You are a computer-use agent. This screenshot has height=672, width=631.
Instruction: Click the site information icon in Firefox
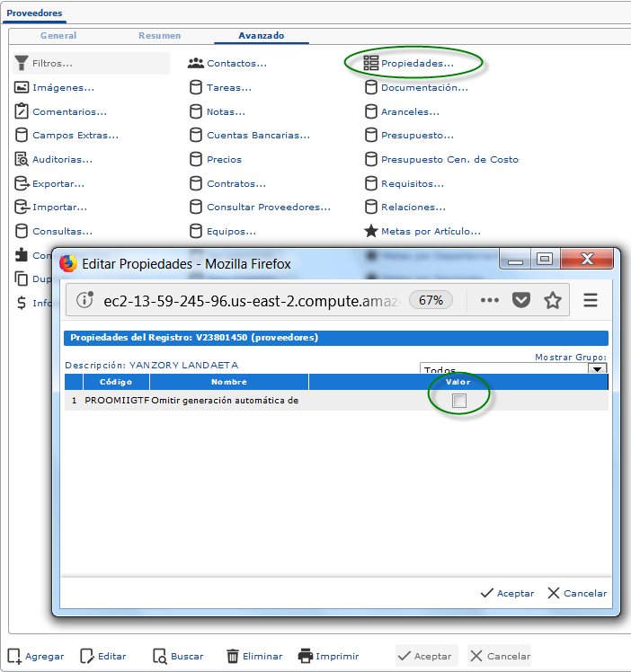[x=84, y=299]
